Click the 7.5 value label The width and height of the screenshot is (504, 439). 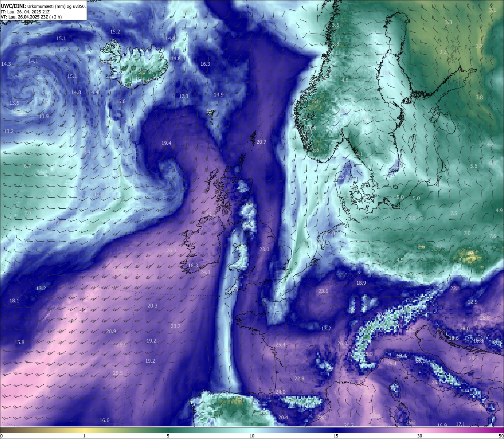click(x=454, y=213)
